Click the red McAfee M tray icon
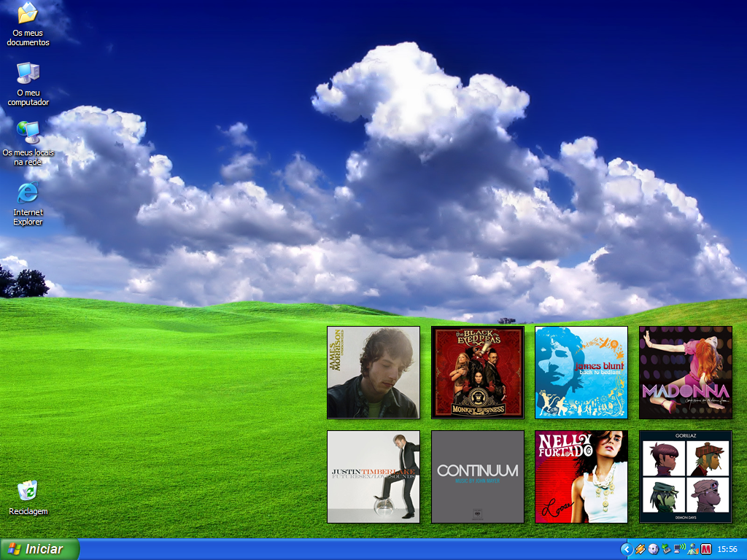The width and height of the screenshot is (747, 560). pos(705,550)
